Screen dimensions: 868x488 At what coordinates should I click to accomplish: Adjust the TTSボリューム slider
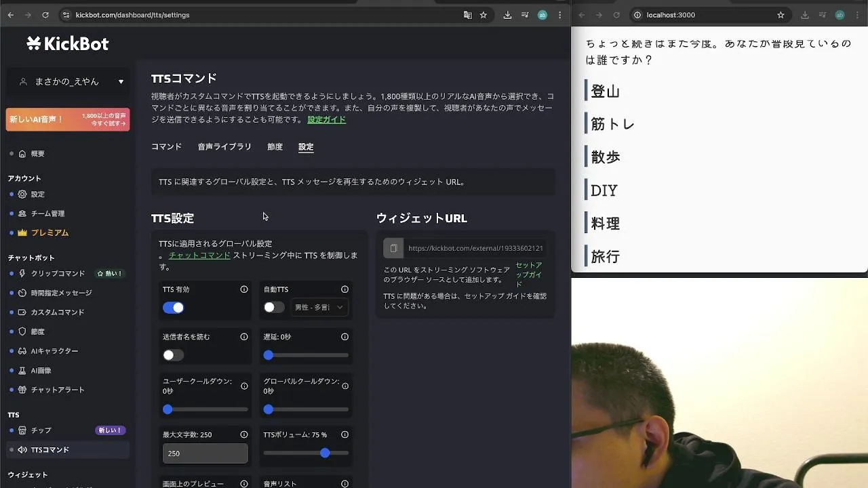coord(306,453)
